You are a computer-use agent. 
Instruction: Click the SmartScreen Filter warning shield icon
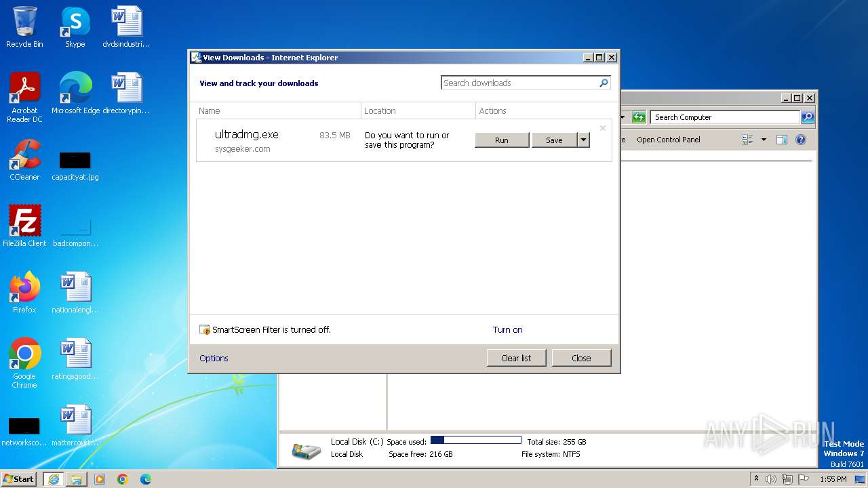point(205,330)
